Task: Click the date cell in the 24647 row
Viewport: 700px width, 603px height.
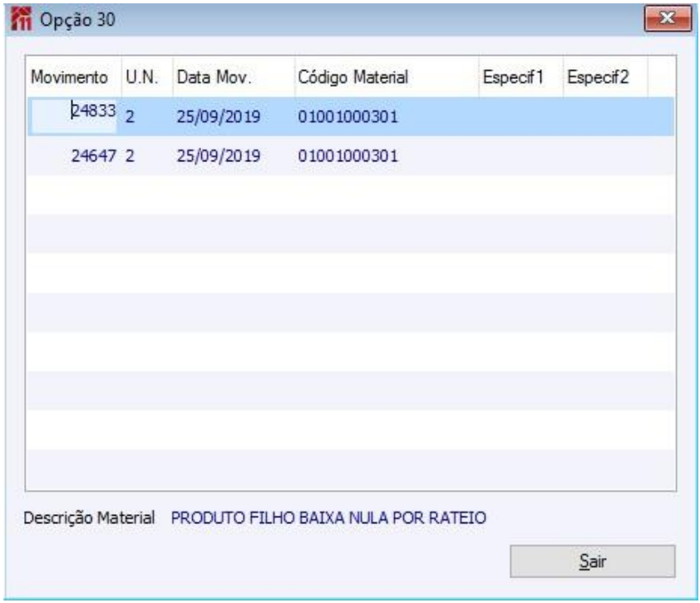Action: pyautogui.click(x=219, y=156)
